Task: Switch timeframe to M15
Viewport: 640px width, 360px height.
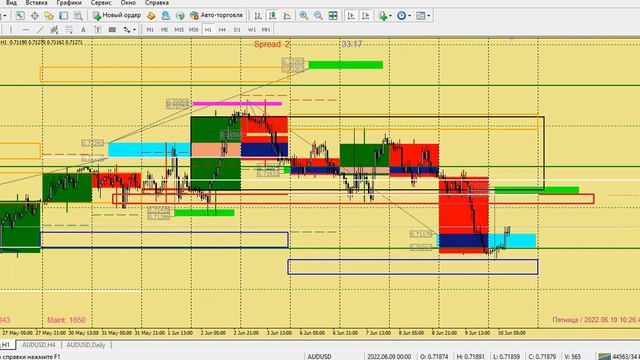Action: 179,29
